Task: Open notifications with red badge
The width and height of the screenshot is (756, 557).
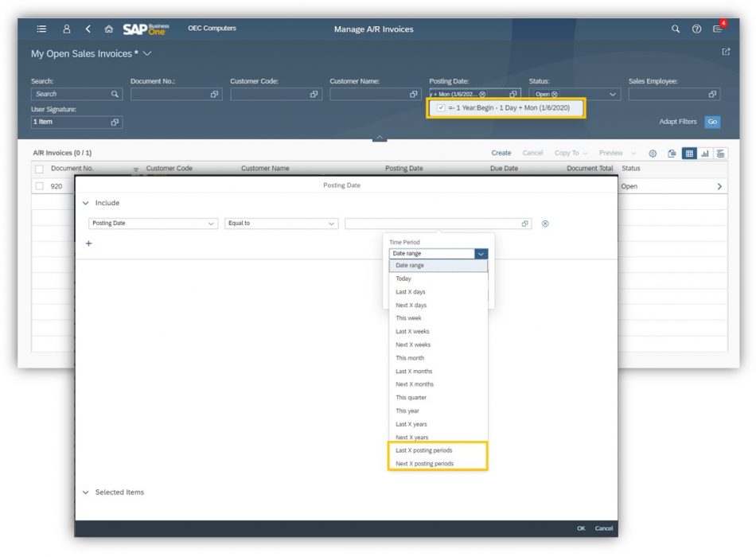Action: click(718, 28)
